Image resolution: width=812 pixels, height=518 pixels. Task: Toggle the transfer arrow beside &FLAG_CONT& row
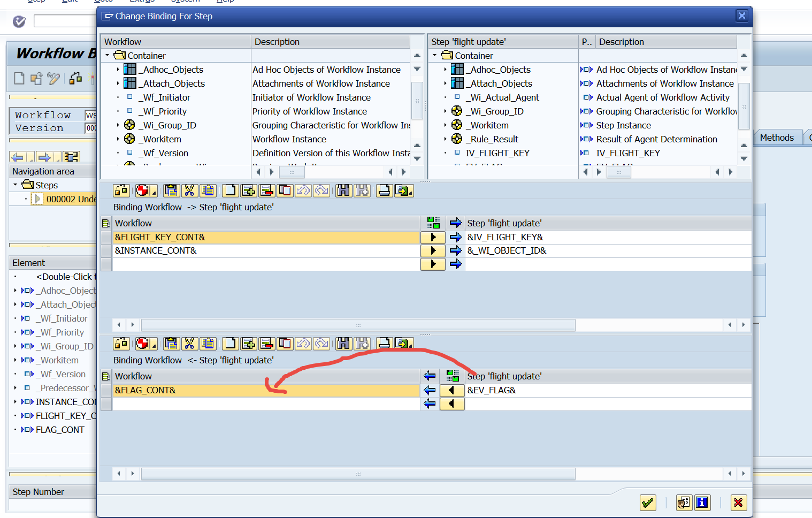452,390
